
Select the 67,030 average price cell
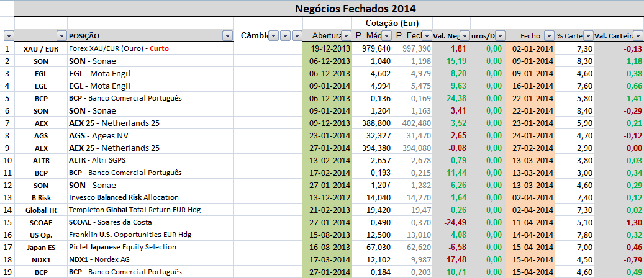(371, 247)
